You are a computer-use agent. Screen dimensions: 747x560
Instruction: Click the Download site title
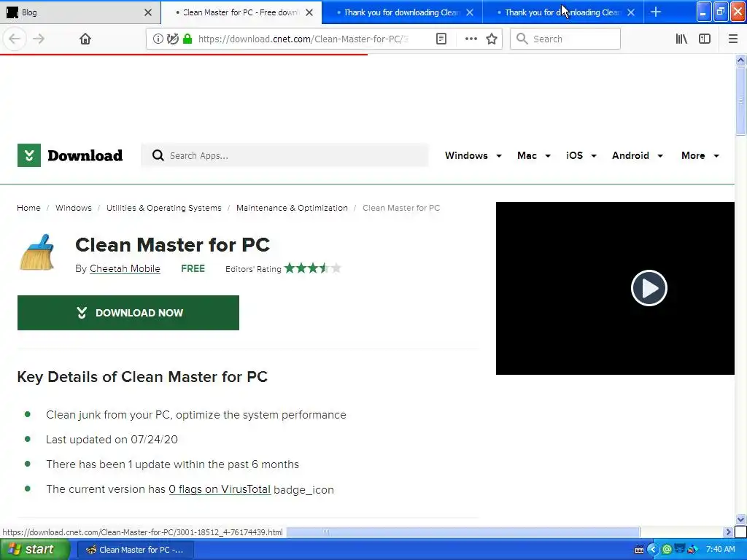[x=85, y=155]
